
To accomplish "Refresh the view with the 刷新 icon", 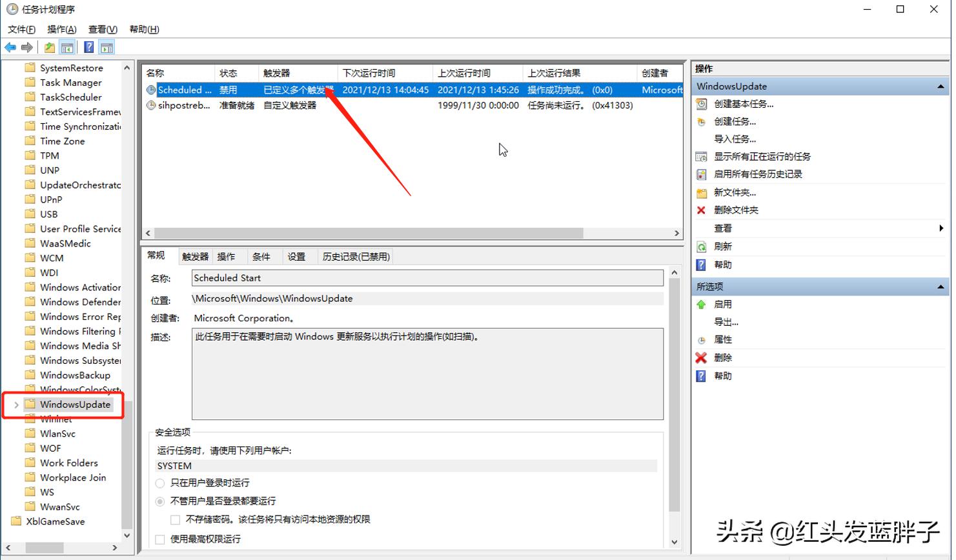I will pos(702,246).
